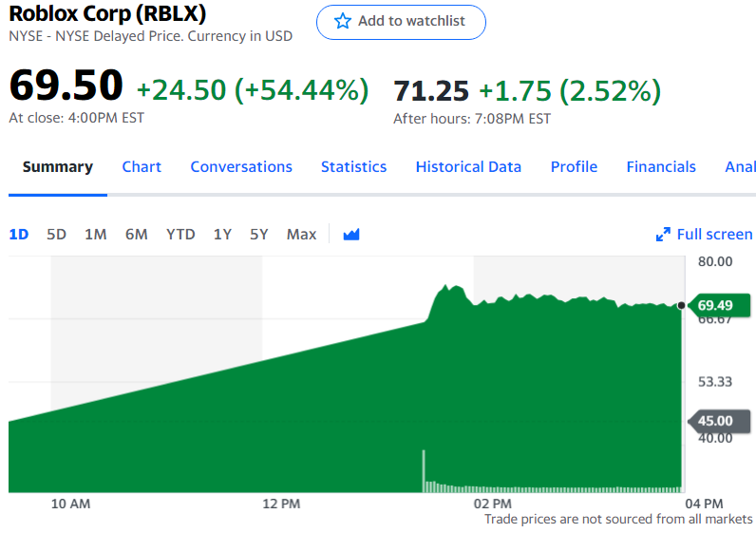Click the +1.75 (2.52%) after-hours change
The height and width of the screenshot is (533, 756).
570,90
